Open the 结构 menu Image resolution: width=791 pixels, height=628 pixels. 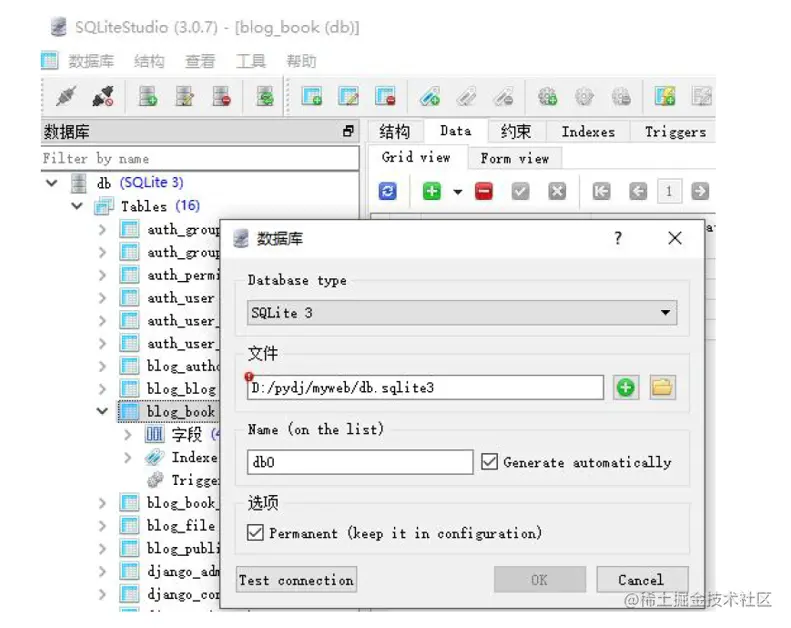tap(149, 61)
